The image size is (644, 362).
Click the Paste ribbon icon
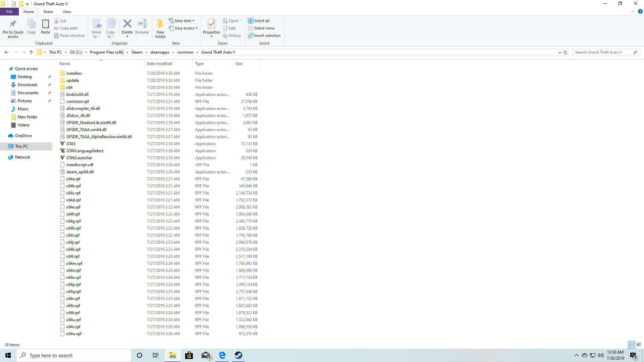coord(45,24)
